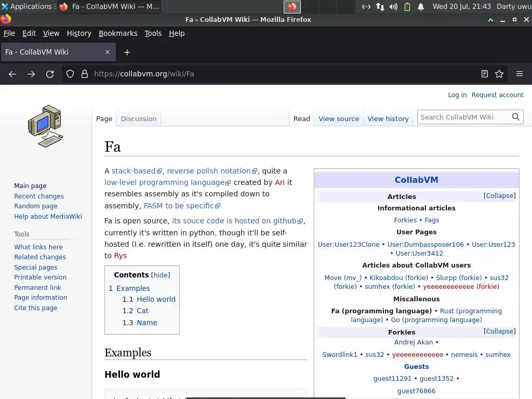Image resolution: width=532 pixels, height=399 pixels.
Task: Open Recent changes in the sidebar
Action: pyautogui.click(x=39, y=196)
